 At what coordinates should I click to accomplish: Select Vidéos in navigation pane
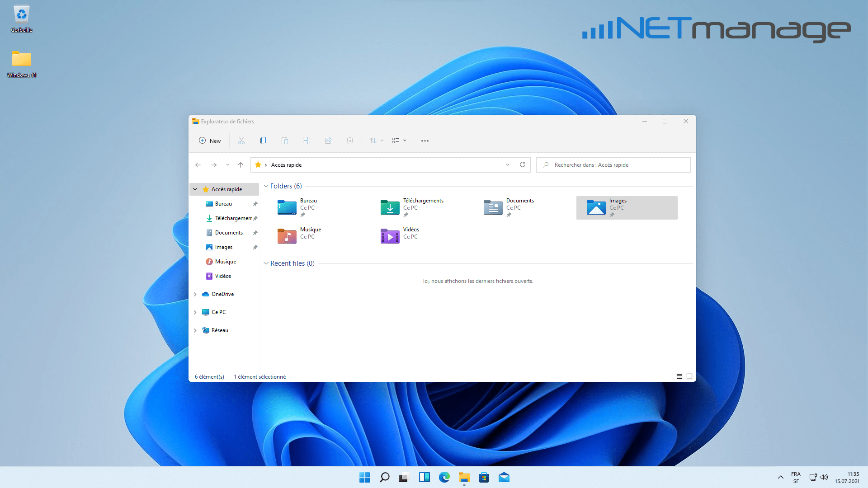pos(223,276)
